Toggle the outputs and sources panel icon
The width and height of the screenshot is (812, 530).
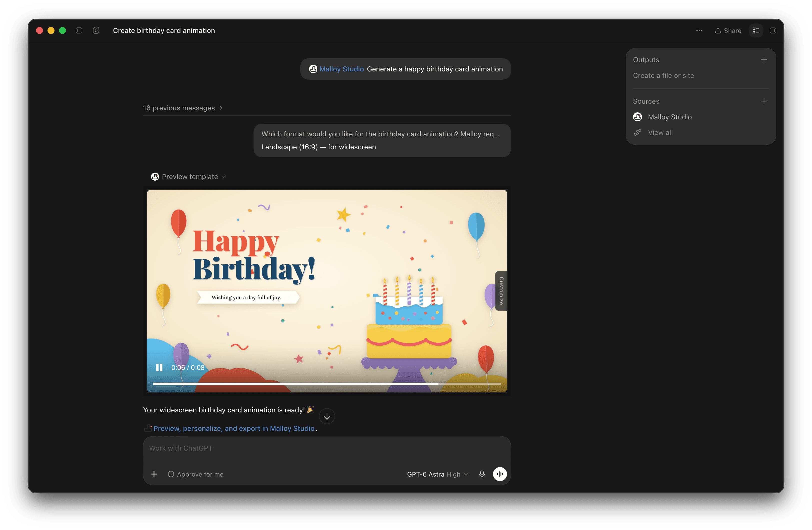coord(756,30)
